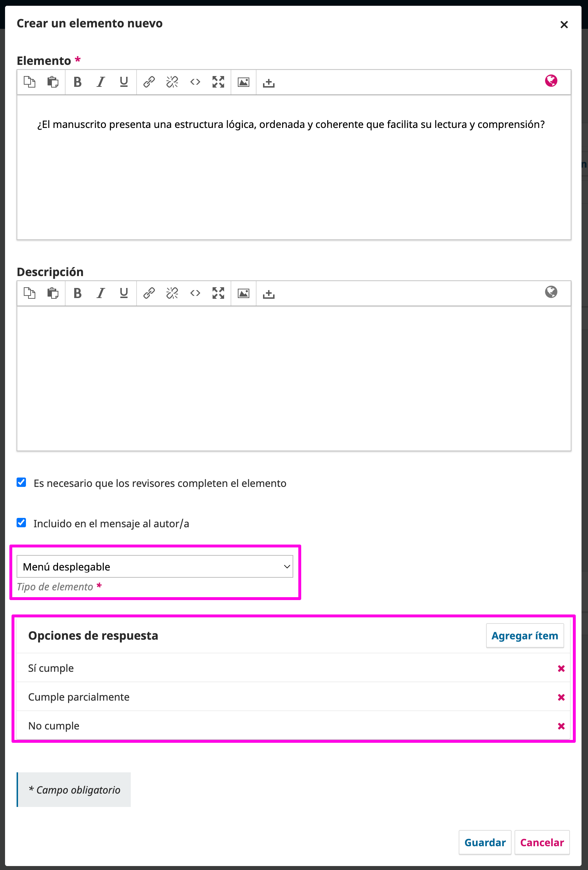Remove the 'Cumple parcialmente' option
This screenshot has height=870, width=588.
point(561,697)
